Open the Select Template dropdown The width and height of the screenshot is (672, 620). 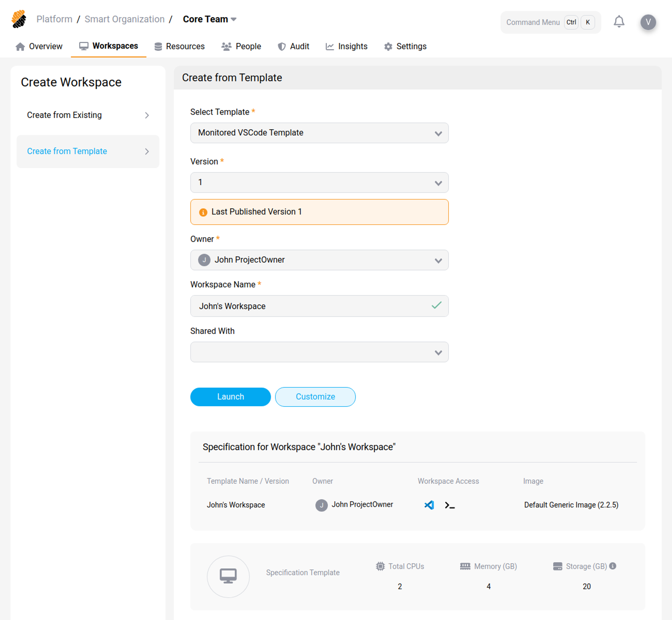(x=319, y=133)
